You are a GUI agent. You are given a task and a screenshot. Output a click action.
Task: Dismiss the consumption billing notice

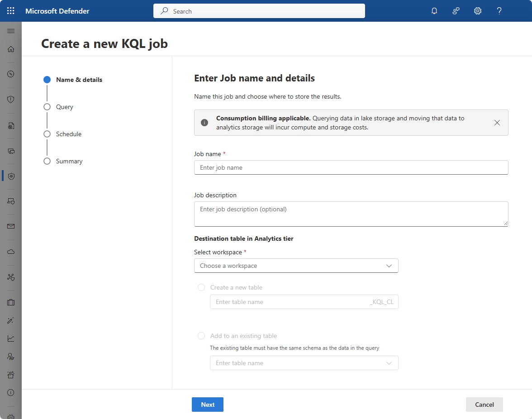497,123
